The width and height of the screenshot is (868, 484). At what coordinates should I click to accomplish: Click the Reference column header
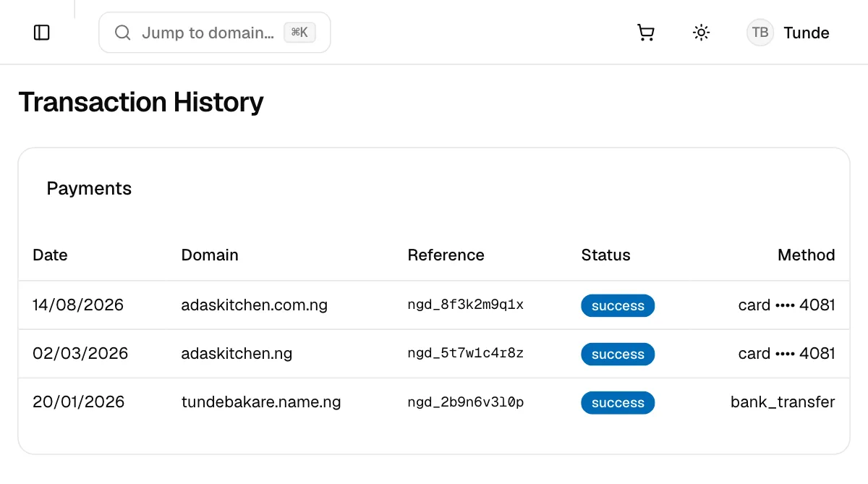coord(446,255)
